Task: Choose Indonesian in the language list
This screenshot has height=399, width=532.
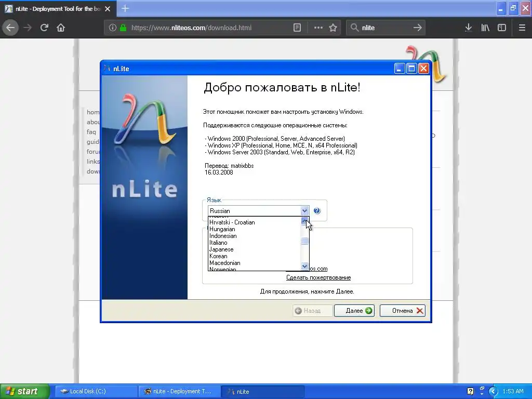Action: (x=254, y=236)
